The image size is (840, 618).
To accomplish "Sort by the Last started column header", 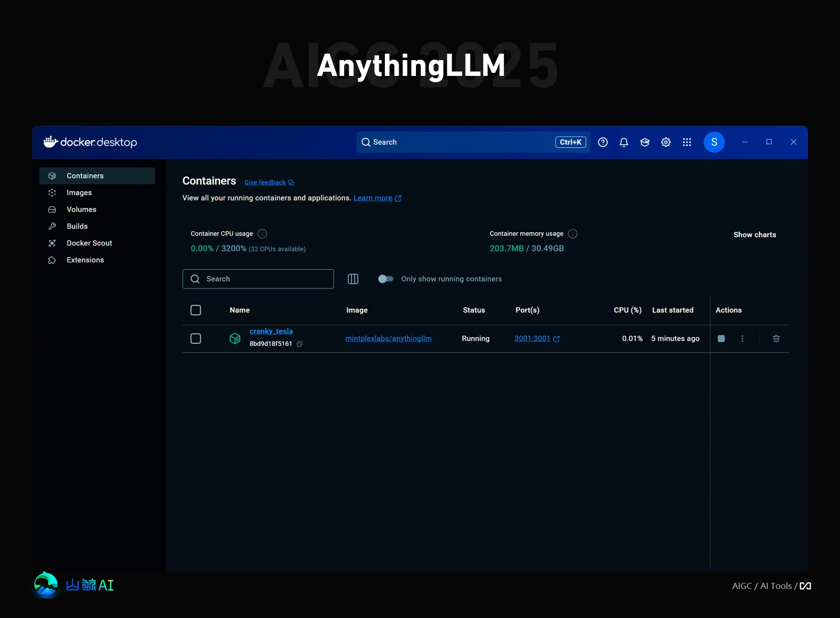I will coord(673,310).
